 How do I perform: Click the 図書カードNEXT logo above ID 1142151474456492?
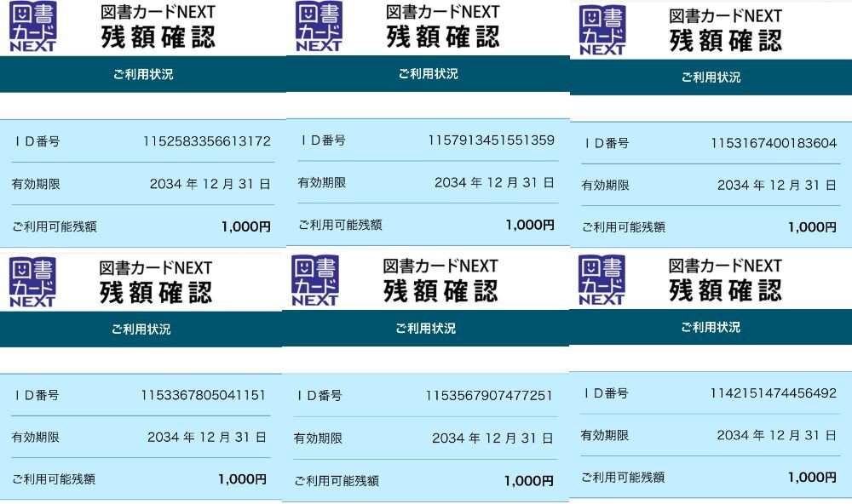(x=602, y=280)
